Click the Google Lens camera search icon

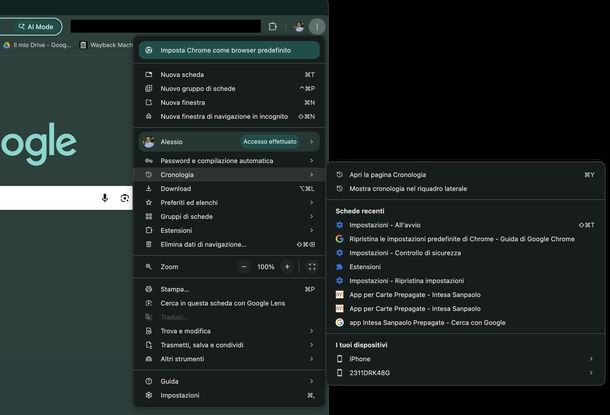coord(124,198)
